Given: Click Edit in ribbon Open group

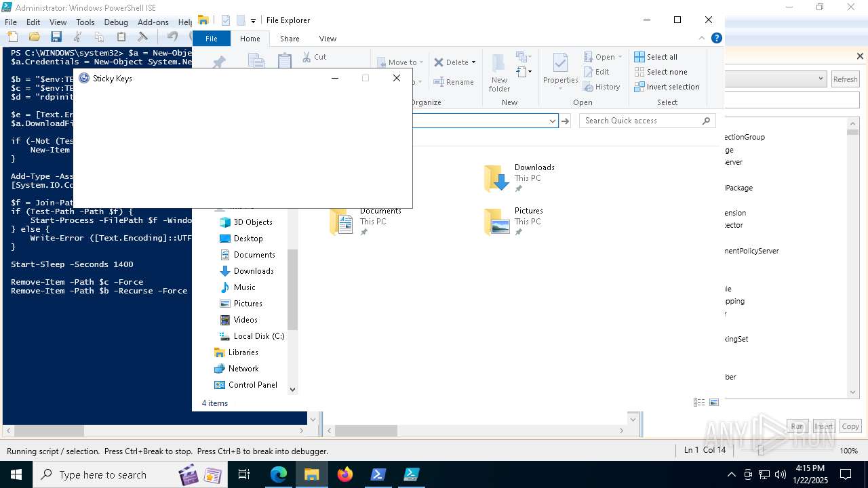Looking at the screenshot, I should point(596,72).
